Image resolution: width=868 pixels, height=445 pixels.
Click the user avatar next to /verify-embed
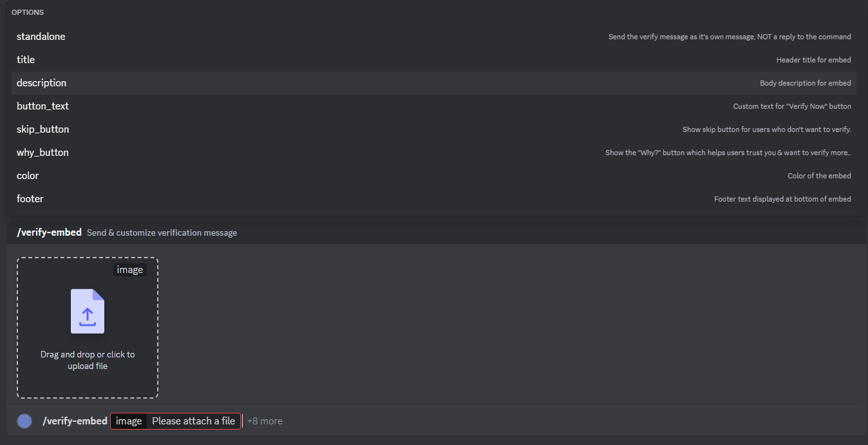[x=24, y=421]
